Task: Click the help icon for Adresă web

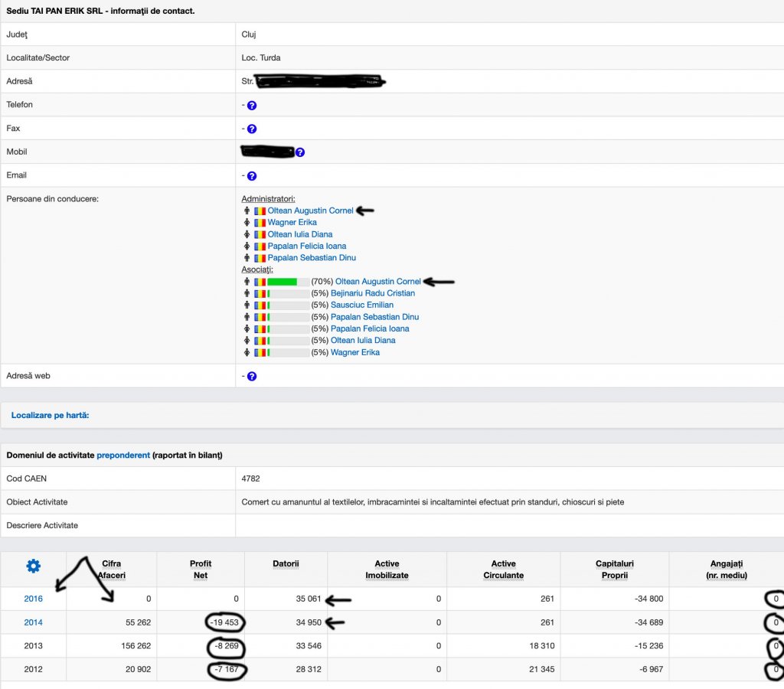Action: 252,377
